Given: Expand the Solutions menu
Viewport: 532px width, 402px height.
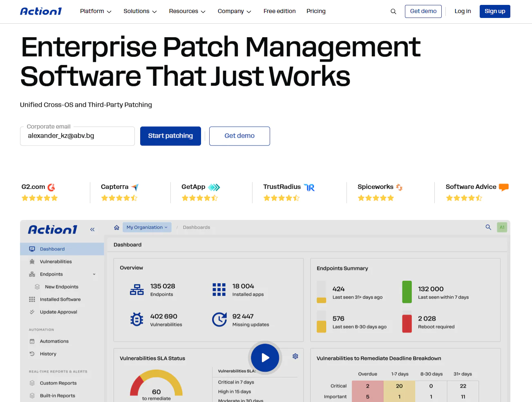Looking at the screenshot, I should (140, 11).
